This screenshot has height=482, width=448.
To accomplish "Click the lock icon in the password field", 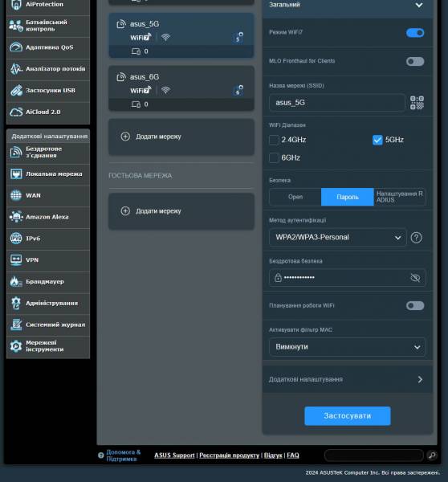I will tap(278, 278).
